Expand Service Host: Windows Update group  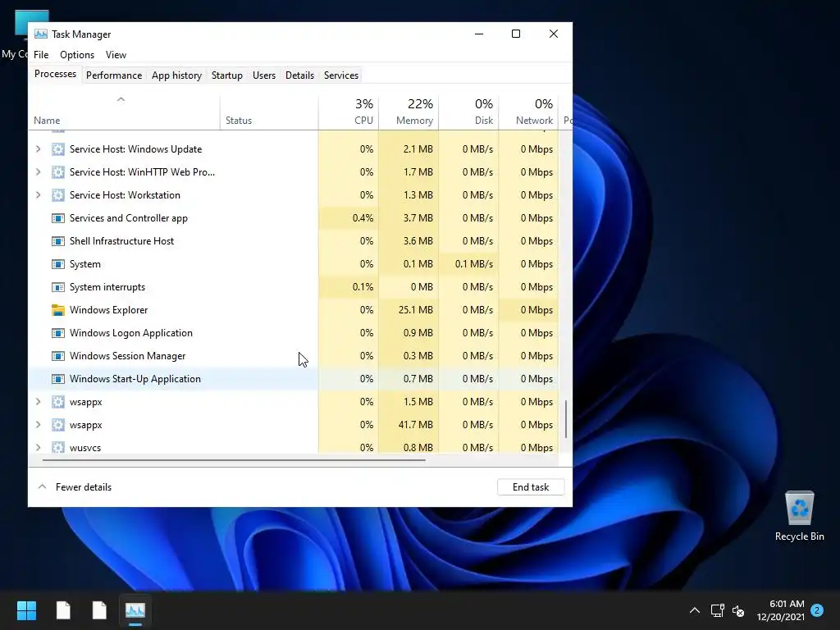click(38, 149)
